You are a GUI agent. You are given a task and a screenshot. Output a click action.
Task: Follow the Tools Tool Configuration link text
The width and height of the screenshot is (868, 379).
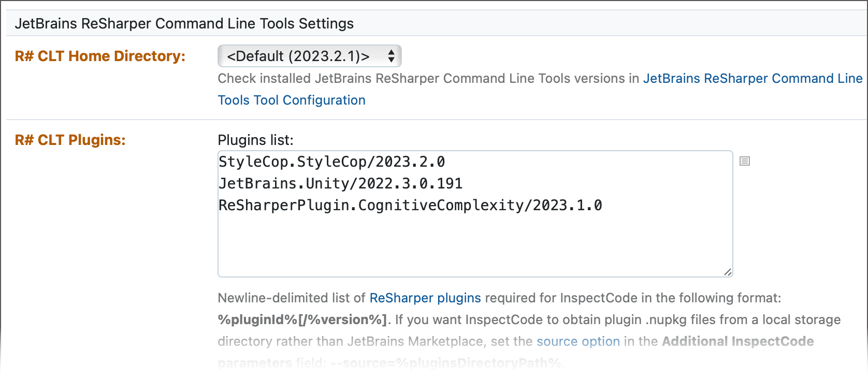pyautogui.click(x=292, y=100)
